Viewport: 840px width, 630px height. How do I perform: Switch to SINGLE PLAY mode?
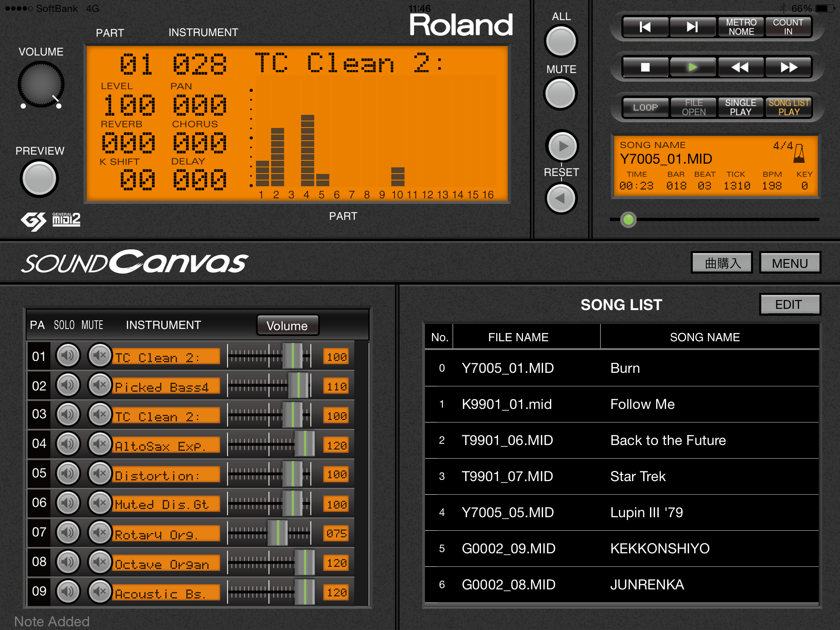click(x=740, y=107)
